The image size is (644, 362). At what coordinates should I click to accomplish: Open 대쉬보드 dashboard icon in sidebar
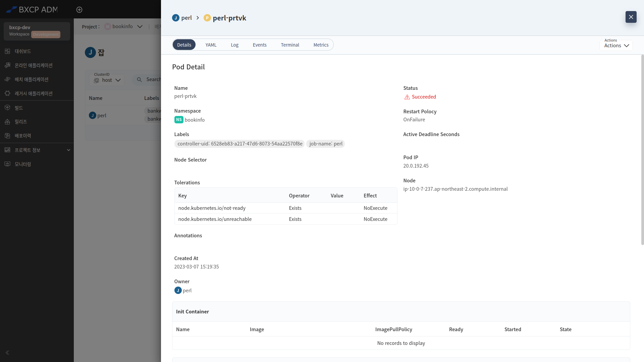[x=7, y=51]
